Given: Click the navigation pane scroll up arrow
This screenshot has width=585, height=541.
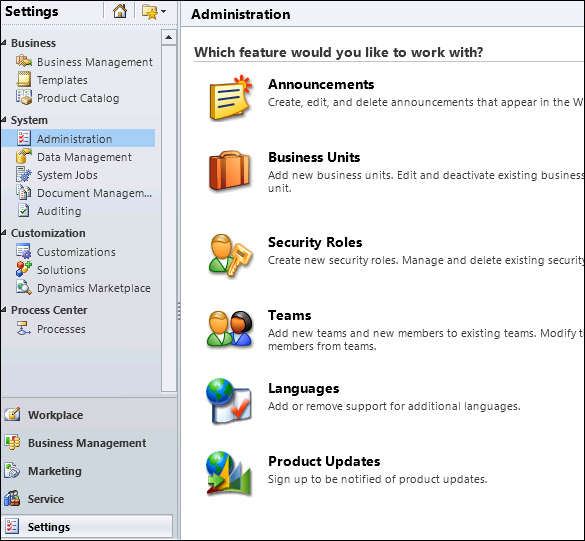Looking at the screenshot, I should point(169,37).
